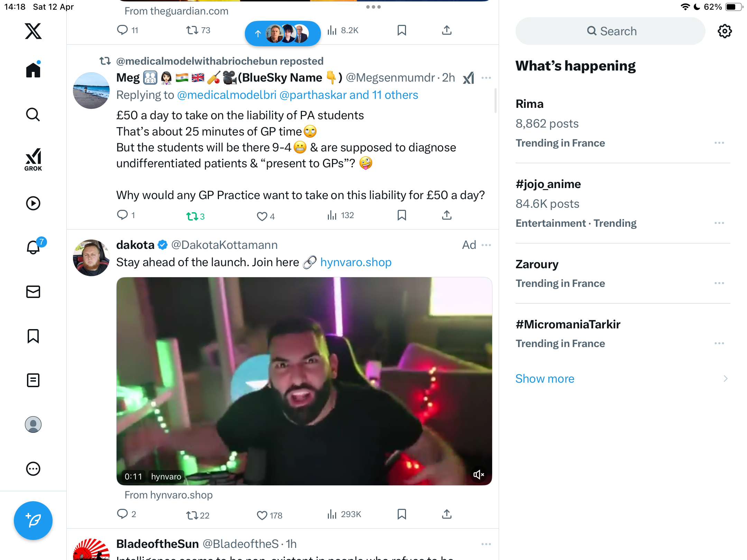The height and width of the screenshot is (560, 747).
Task: Expand options for #jojo_anime trend
Action: 719,223
